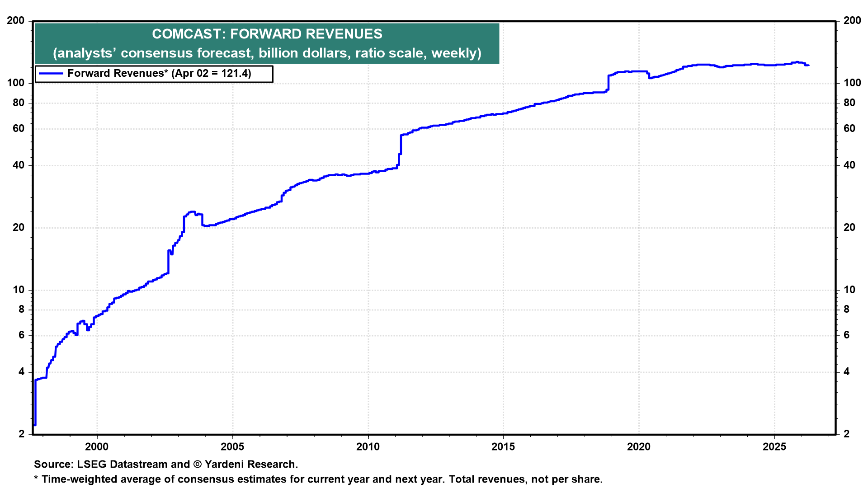Click the left axis 10 label
The image size is (868, 488).
click(19, 290)
